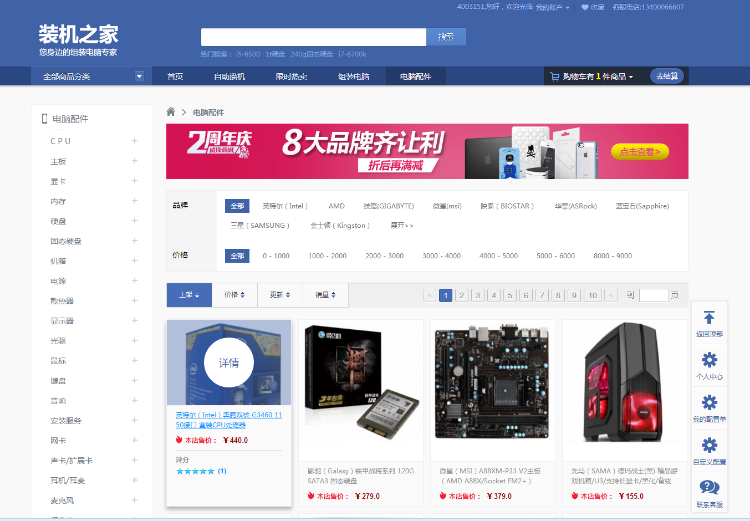Sort products by 上架

[189, 295]
